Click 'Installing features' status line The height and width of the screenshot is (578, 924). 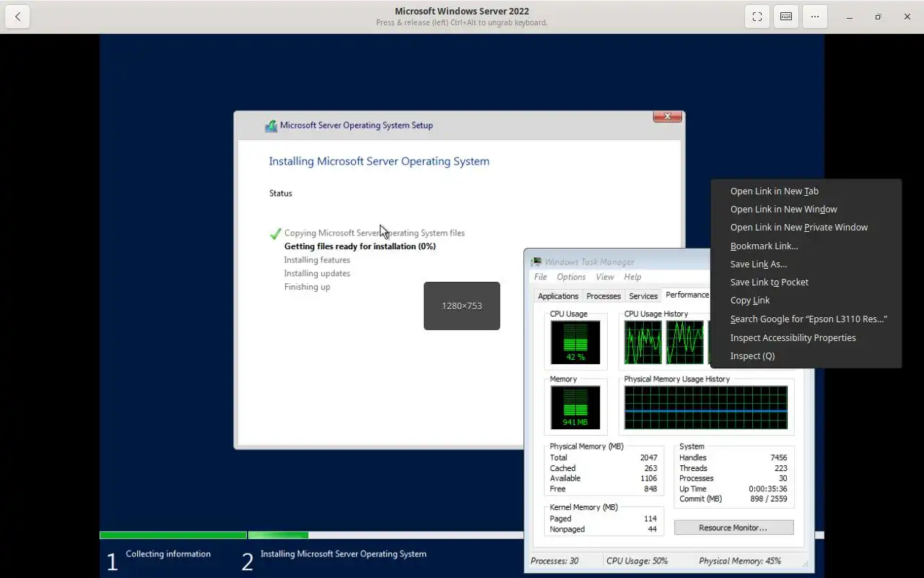click(x=317, y=260)
